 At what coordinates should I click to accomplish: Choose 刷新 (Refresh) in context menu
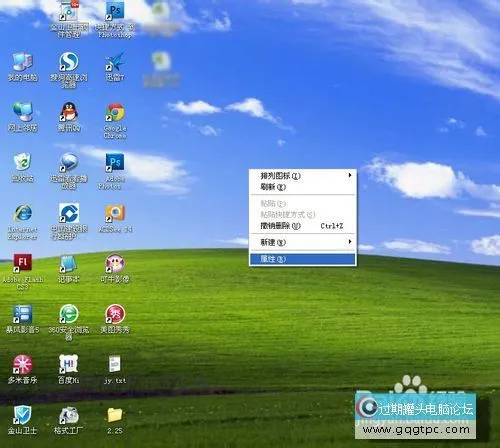click(x=303, y=187)
